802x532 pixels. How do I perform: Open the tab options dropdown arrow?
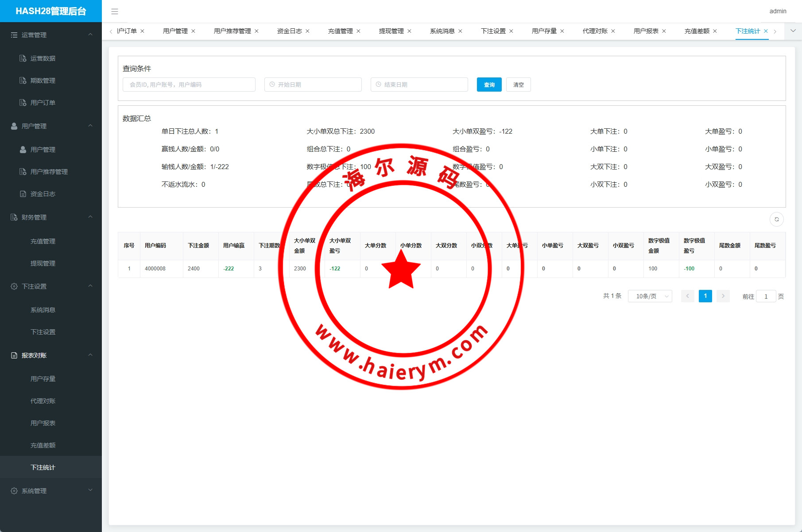tap(793, 31)
